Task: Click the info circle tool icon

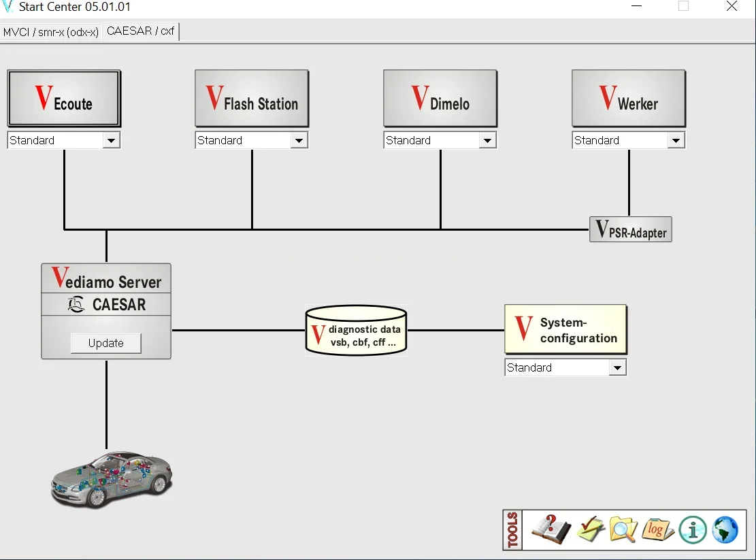Action: 693,529
